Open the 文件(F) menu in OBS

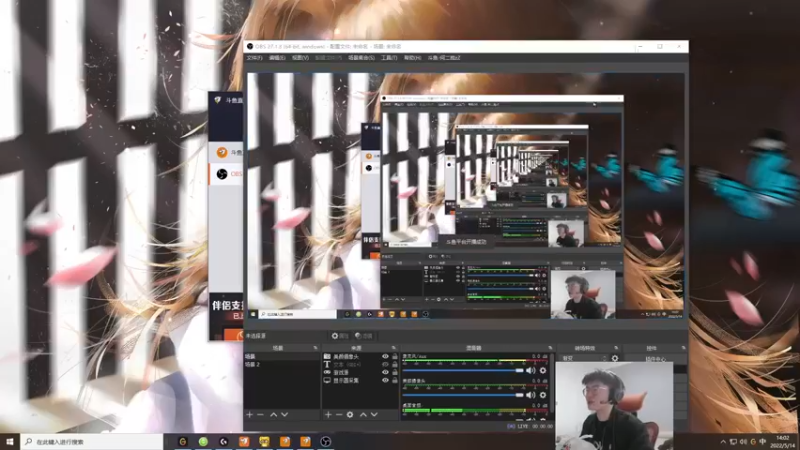(x=255, y=58)
